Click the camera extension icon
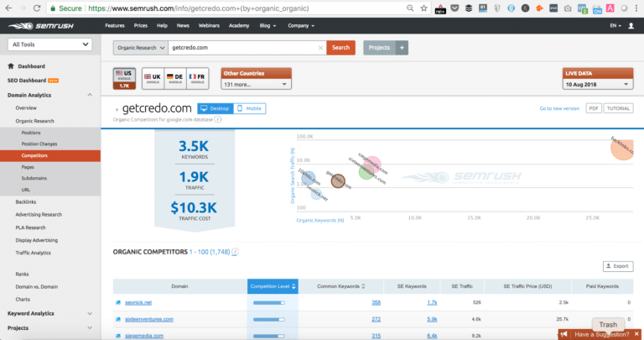The width and height of the screenshot is (644, 340). (568, 8)
